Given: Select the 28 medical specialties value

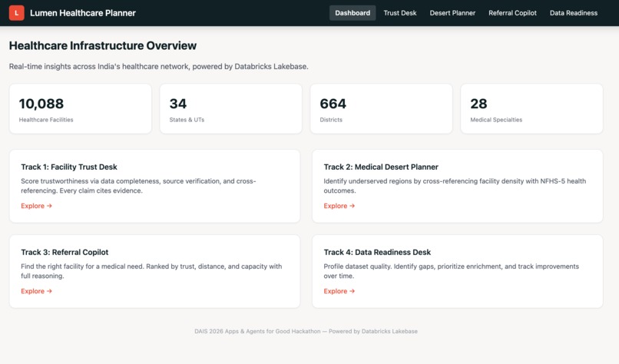Looking at the screenshot, I should (x=479, y=104).
